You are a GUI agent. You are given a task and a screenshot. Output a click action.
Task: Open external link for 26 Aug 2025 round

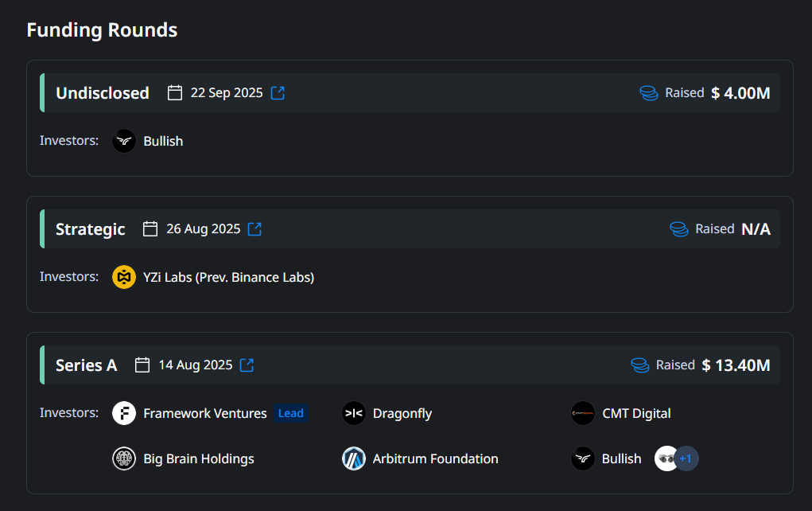(254, 229)
